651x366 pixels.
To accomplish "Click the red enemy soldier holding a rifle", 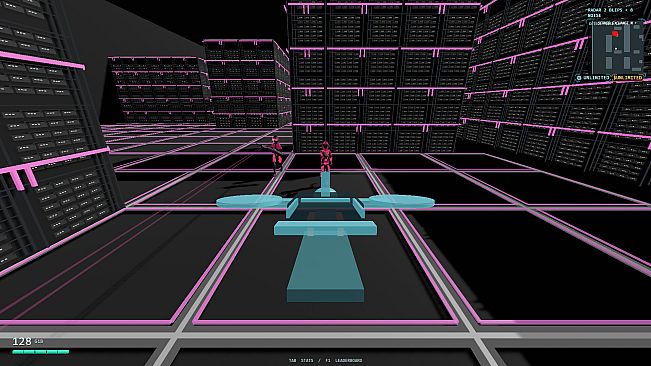I will (274, 154).
